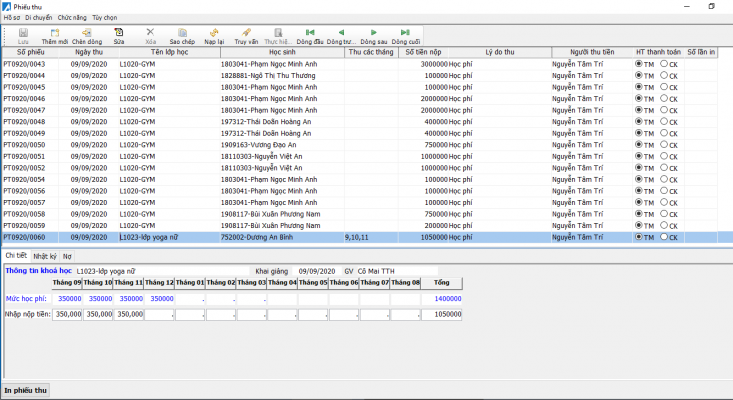The image size is (733, 400).
Task: Select receipt row PT0920/0057
Action: [359, 202]
